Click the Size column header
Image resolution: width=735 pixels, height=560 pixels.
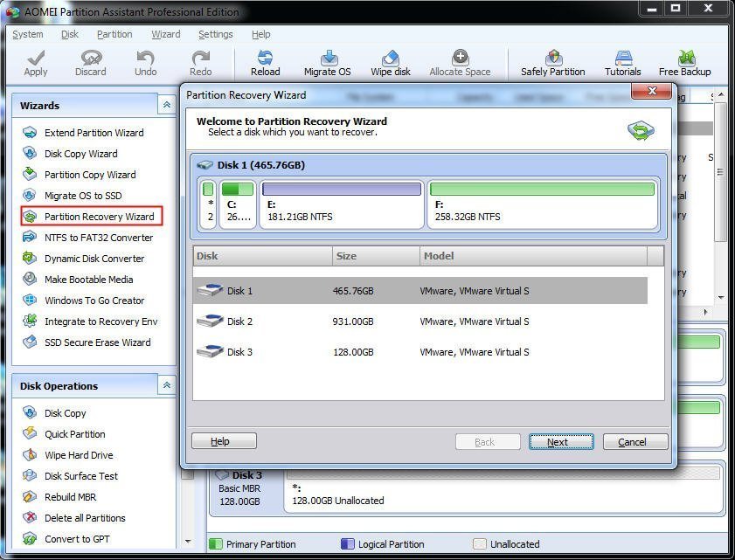376,256
